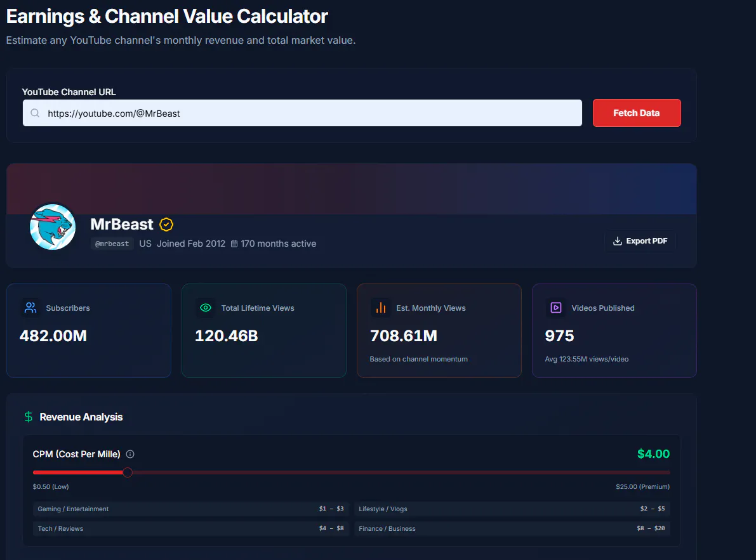Select the Lifestyle / Vlogs CPM row
Viewport: 756px width, 560px height.
[x=512, y=509]
